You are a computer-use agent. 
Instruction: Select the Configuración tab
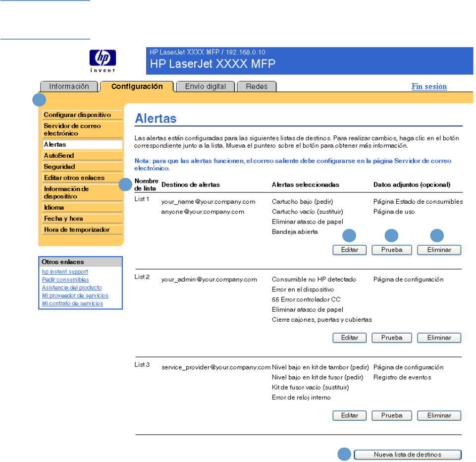[137, 87]
